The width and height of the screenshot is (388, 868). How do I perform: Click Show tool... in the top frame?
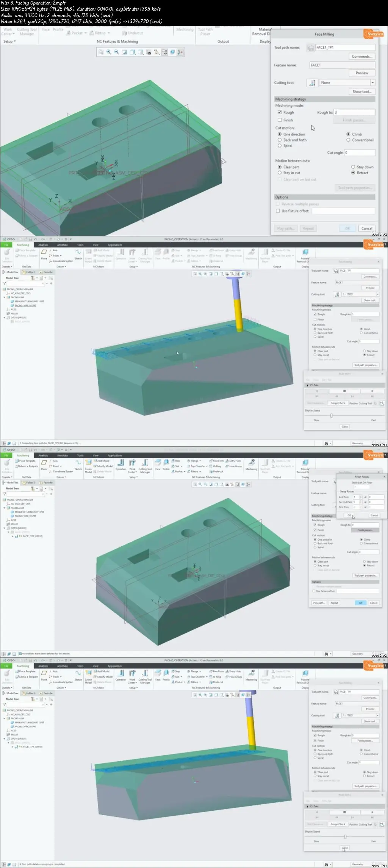coord(362,91)
